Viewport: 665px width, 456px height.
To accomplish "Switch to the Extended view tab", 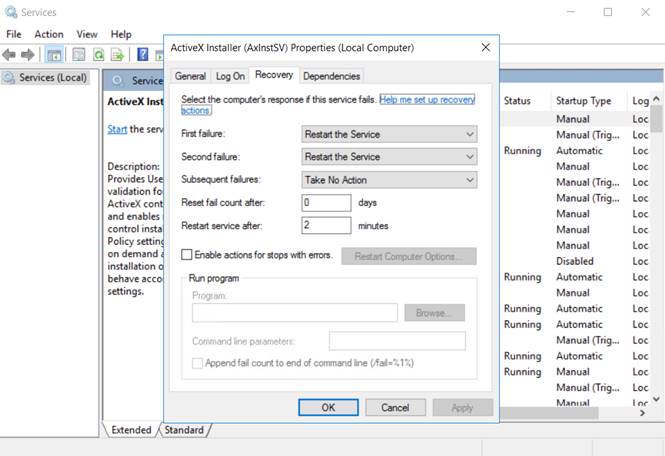I will click(131, 430).
